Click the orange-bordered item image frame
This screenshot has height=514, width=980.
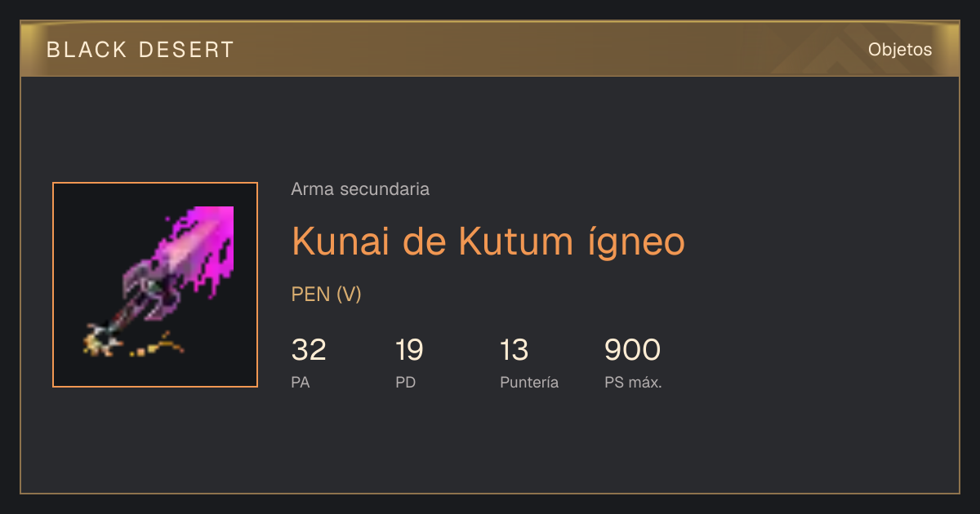point(155,285)
